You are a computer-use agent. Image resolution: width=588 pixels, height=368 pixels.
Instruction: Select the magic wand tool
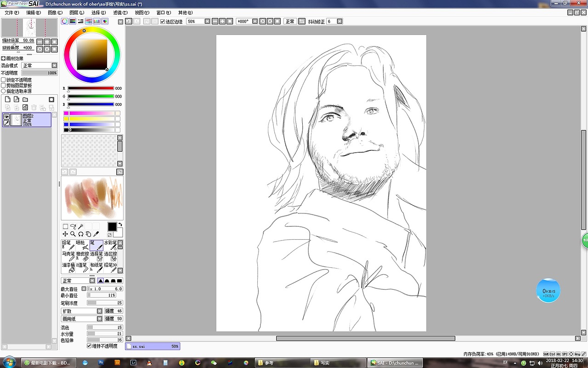click(x=81, y=226)
